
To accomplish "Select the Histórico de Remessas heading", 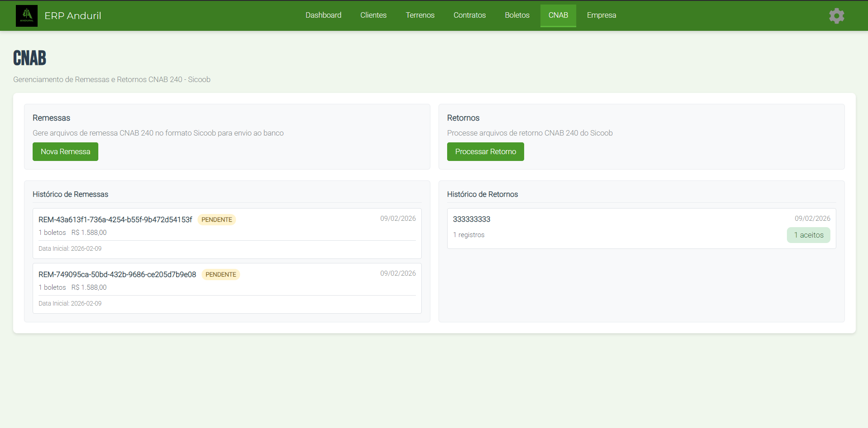I will point(70,195).
